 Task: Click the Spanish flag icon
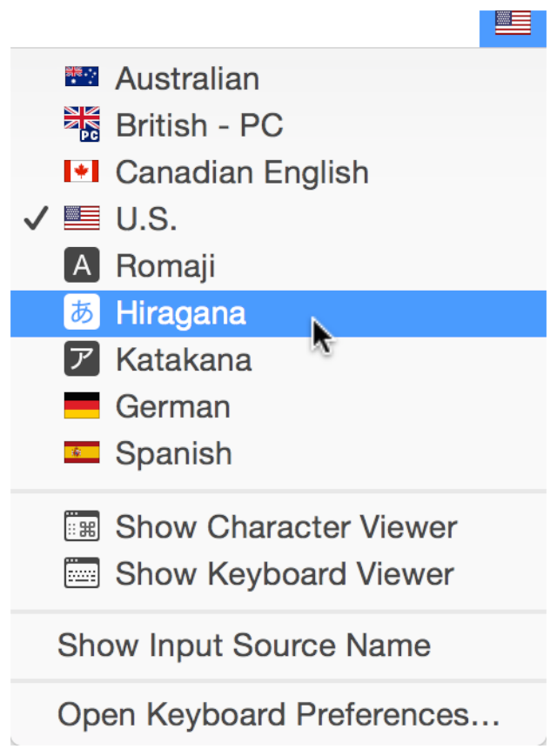pyautogui.click(x=80, y=453)
